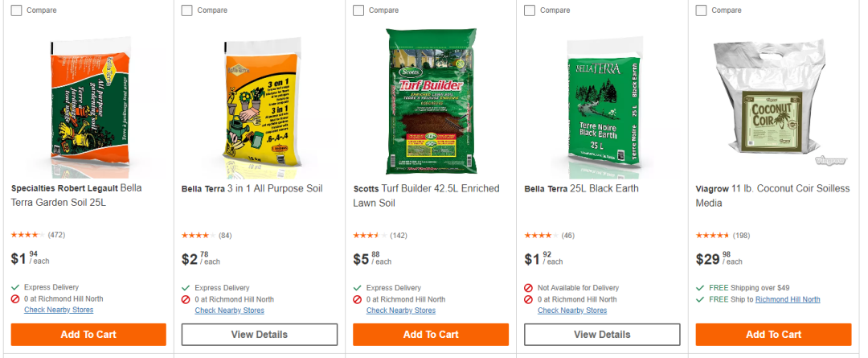Tick Compare checkbox for Bella Terra Garden Soil
Screen dimensions: 868x358
[x=16, y=10]
